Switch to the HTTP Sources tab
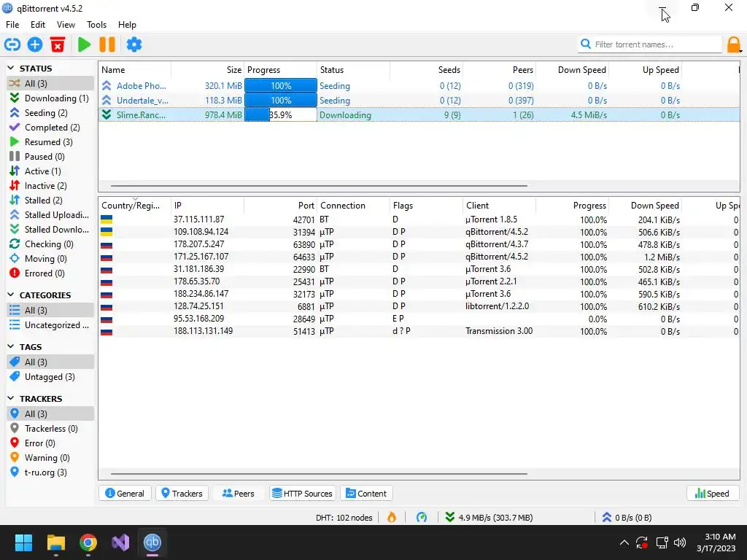This screenshot has width=747, height=560. pyautogui.click(x=303, y=494)
